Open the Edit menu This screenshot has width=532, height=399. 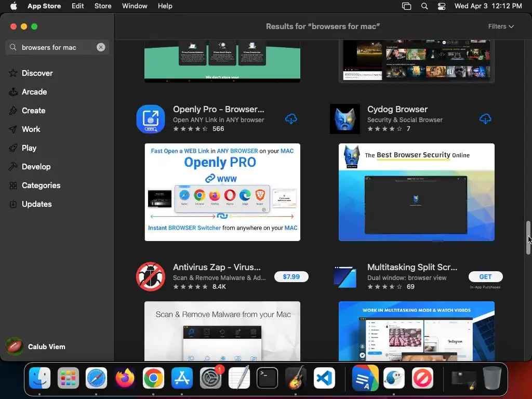(x=78, y=6)
